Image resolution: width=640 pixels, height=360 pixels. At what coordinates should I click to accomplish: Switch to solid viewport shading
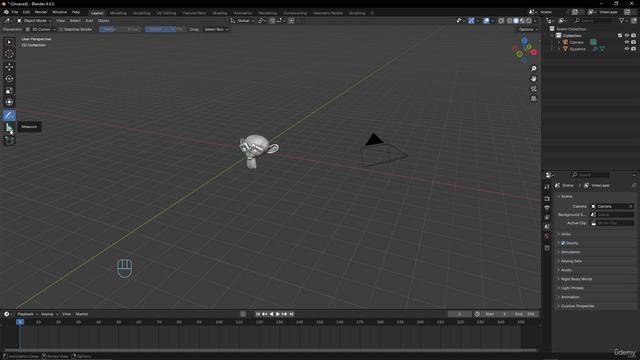[516, 20]
